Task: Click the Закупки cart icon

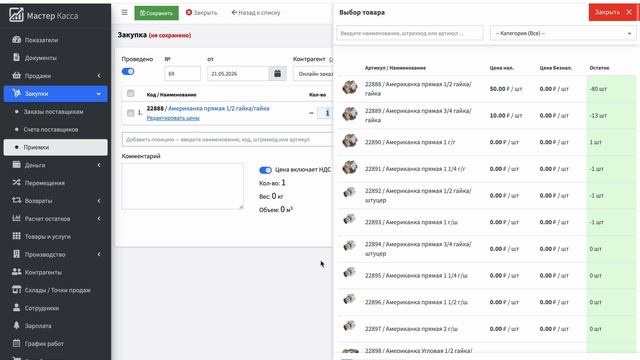Action: coord(16,93)
